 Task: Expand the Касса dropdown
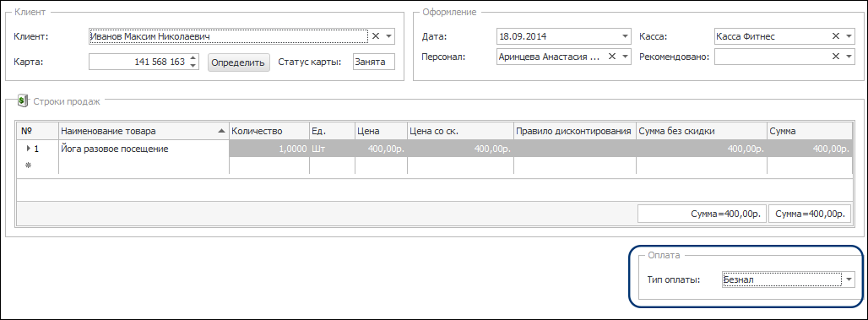click(x=849, y=36)
